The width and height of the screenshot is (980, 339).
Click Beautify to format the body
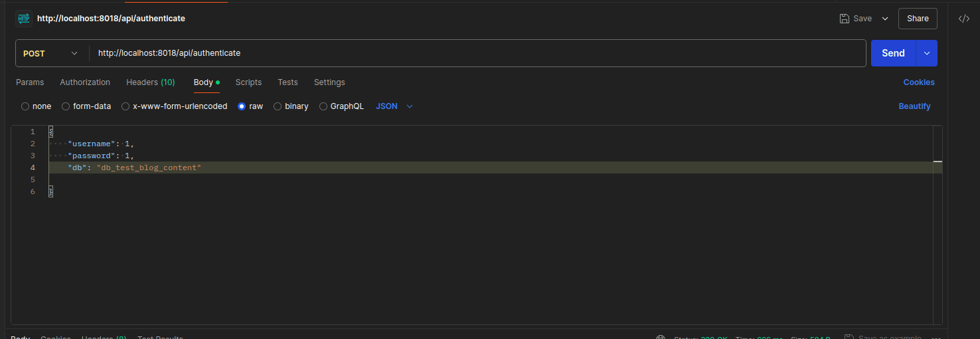click(914, 106)
